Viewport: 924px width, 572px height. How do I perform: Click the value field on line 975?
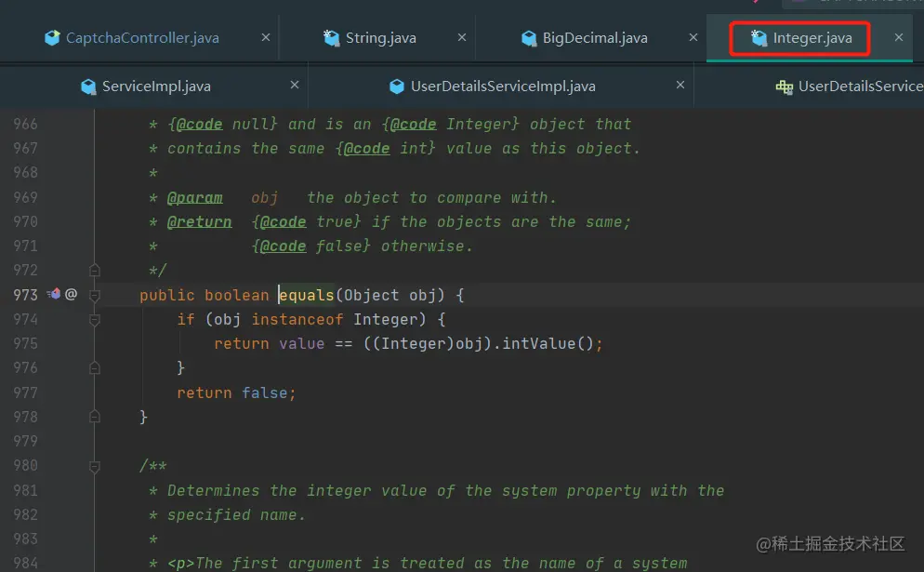click(302, 344)
